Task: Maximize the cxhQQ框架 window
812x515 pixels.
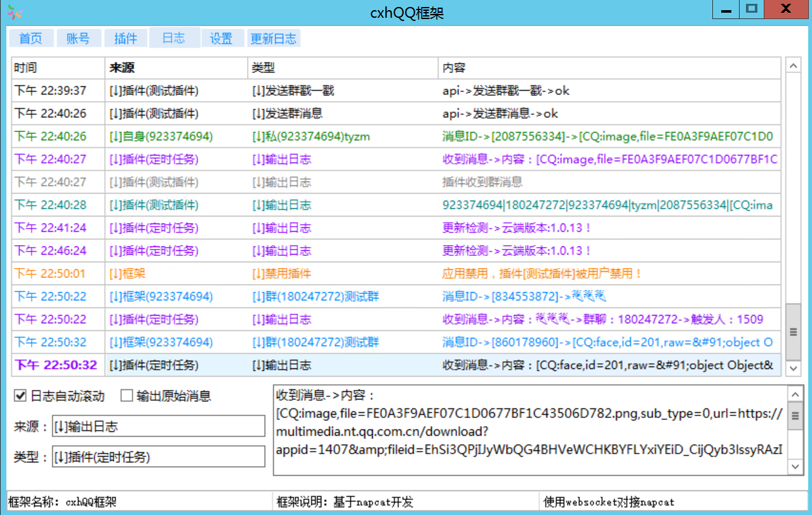Action: [x=752, y=9]
